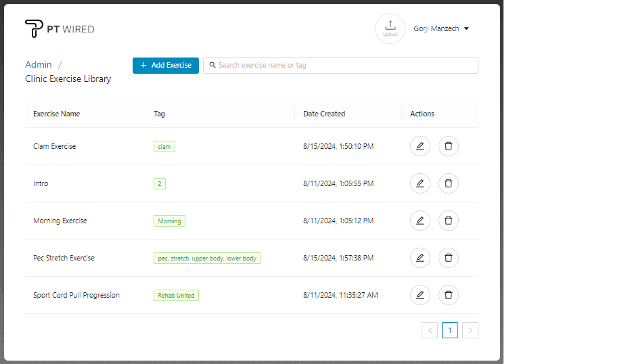Image resolution: width=628 pixels, height=364 pixels.
Task: Edit the Pec Stretch Exercise
Action: (x=420, y=258)
